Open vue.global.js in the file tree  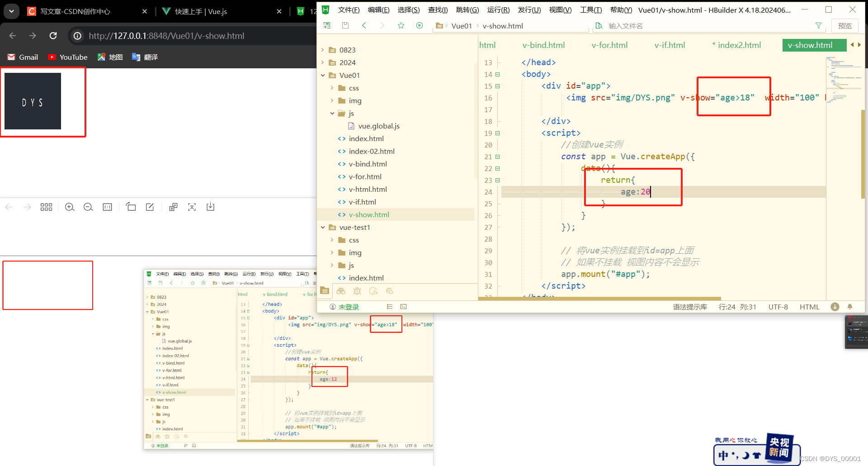coord(379,126)
